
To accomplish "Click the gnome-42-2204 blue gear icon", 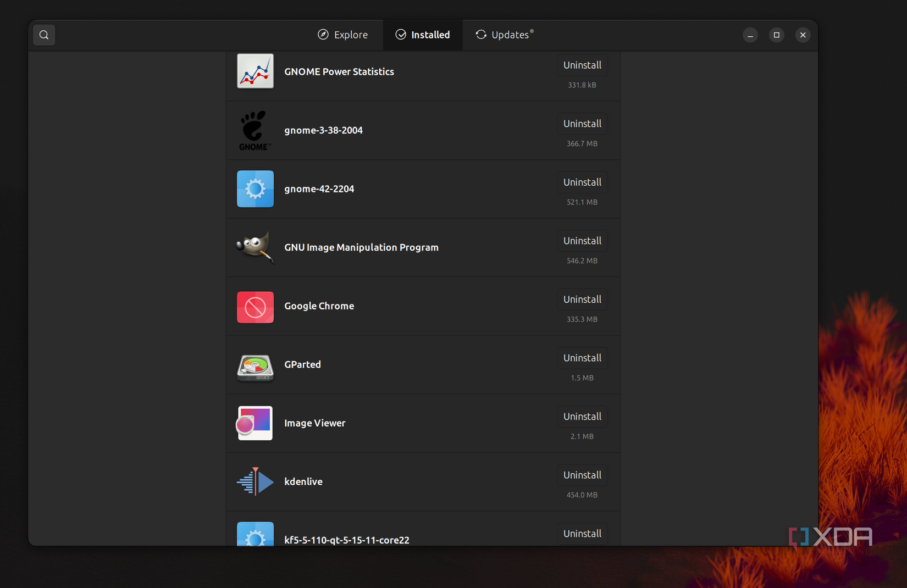I will click(x=255, y=189).
